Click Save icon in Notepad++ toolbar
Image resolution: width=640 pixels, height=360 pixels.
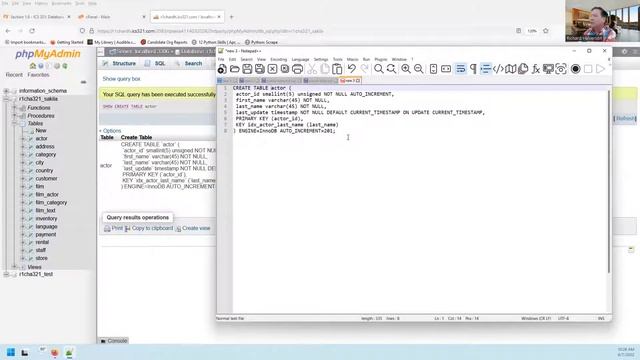(x=247, y=69)
